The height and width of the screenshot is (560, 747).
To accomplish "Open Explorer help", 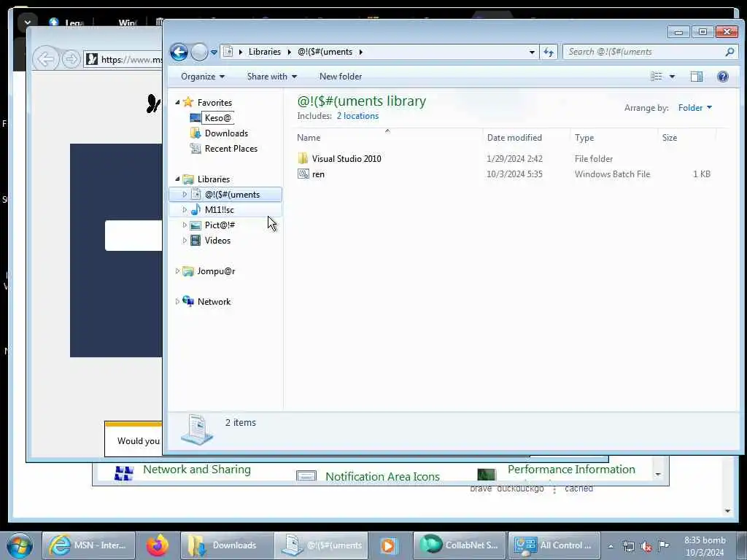I will (x=722, y=77).
